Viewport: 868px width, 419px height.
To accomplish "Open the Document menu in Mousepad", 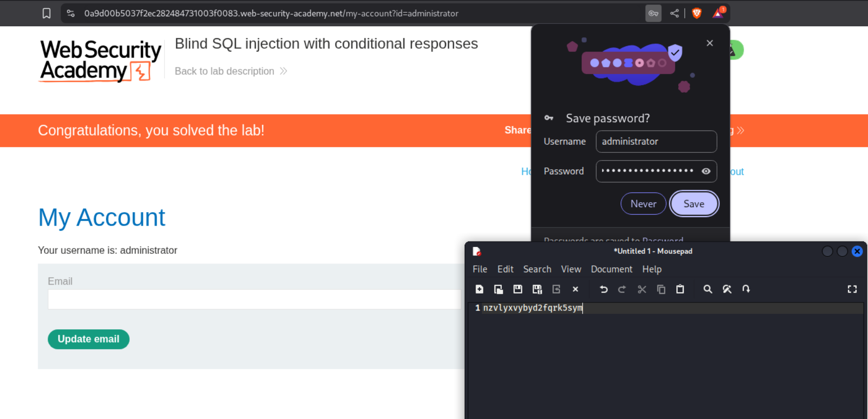I will pos(611,269).
